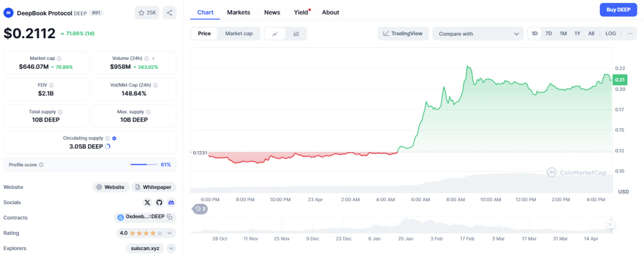Switch to the Markets tab
The width and height of the screenshot is (644, 256).
coord(238,12)
